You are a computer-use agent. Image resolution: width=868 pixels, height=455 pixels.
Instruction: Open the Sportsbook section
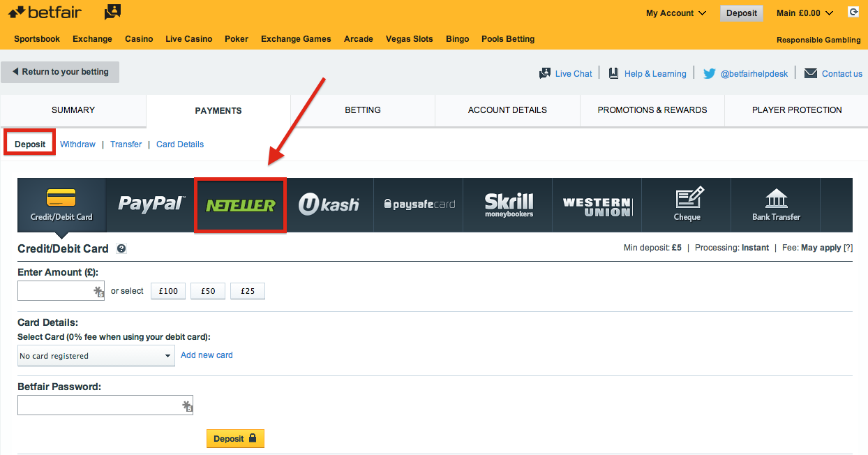[x=37, y=39]
